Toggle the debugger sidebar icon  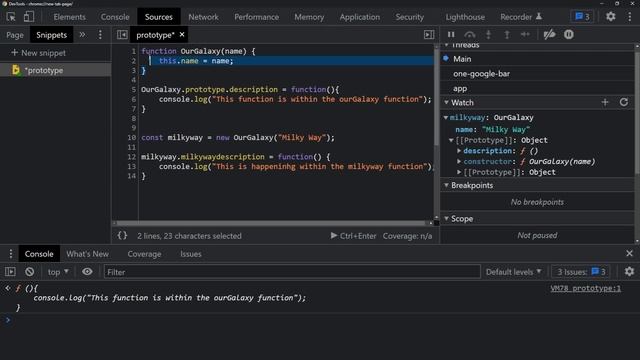tap(429, 35)
